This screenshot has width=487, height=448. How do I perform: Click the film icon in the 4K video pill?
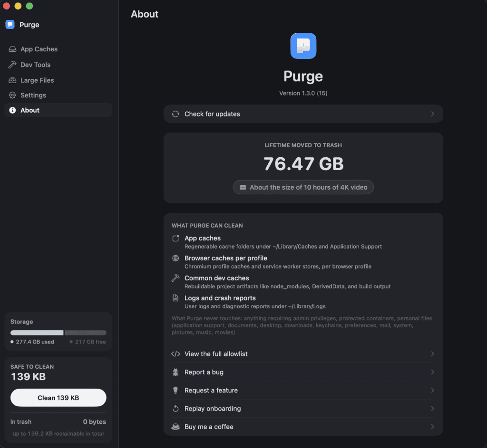243,187
